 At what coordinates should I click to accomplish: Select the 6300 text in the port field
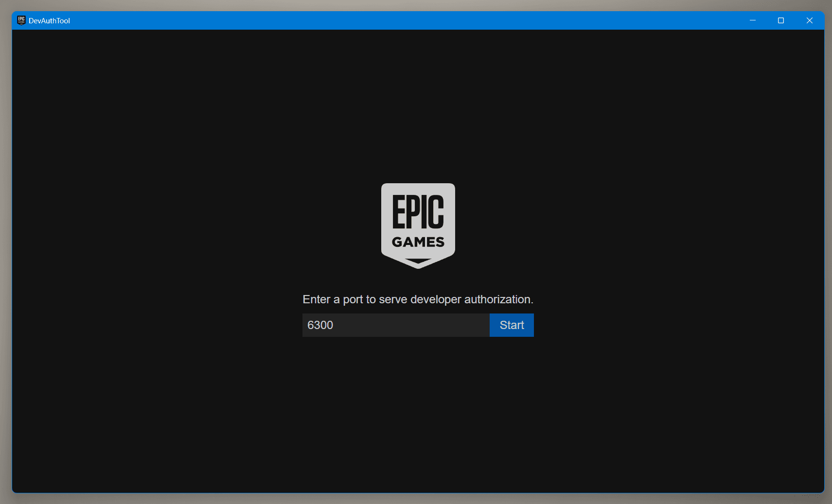(321, 325)
